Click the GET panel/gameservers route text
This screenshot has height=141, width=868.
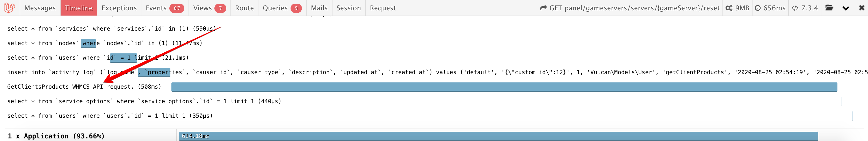(634, 8)
